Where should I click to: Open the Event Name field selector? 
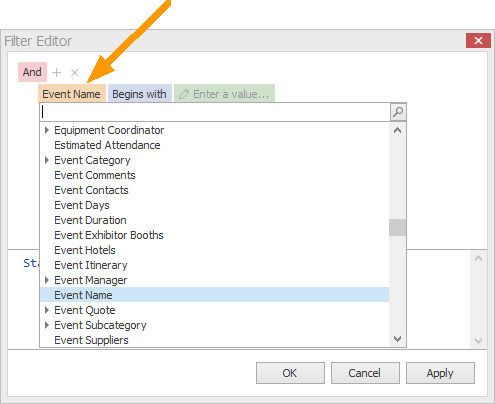(72, 94)
